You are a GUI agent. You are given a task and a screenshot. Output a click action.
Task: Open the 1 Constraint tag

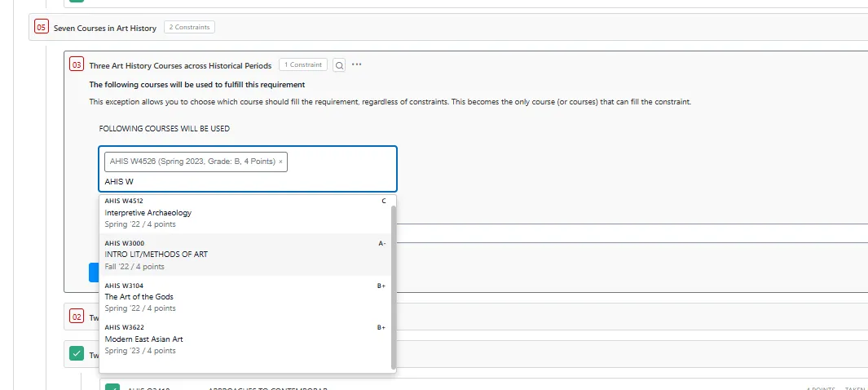click(x=303, y=64)
